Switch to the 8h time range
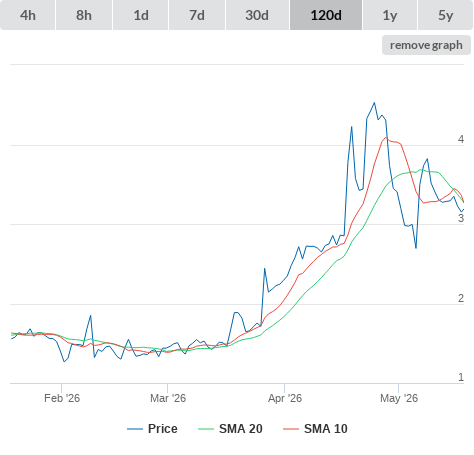 [x=84, y=15]
